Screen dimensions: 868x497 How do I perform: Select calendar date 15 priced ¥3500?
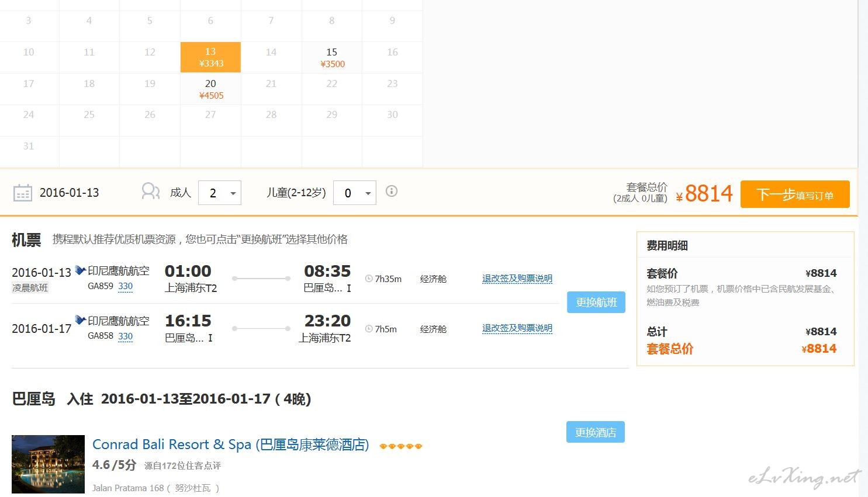(332, 57)
